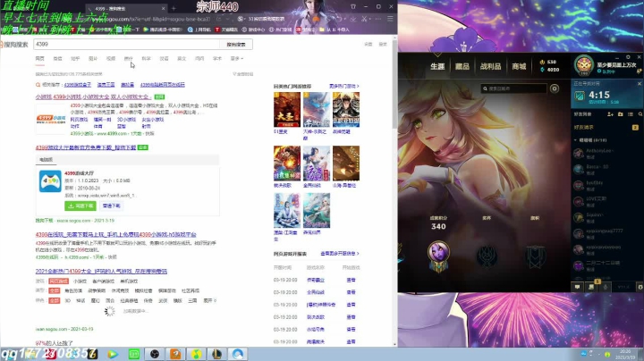Open friend requests badge showing 2

point(635,128)
